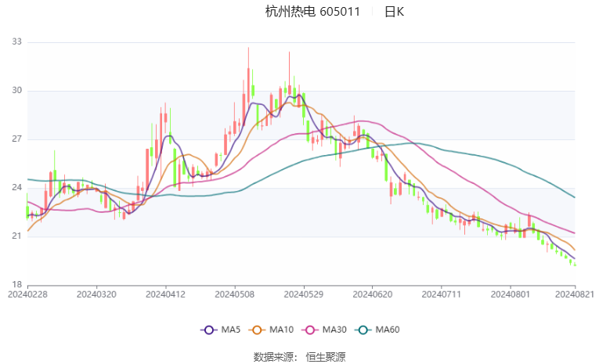Click the 20240508 x-axis date label
Viewport: 599px width, 364px height.
235,295
